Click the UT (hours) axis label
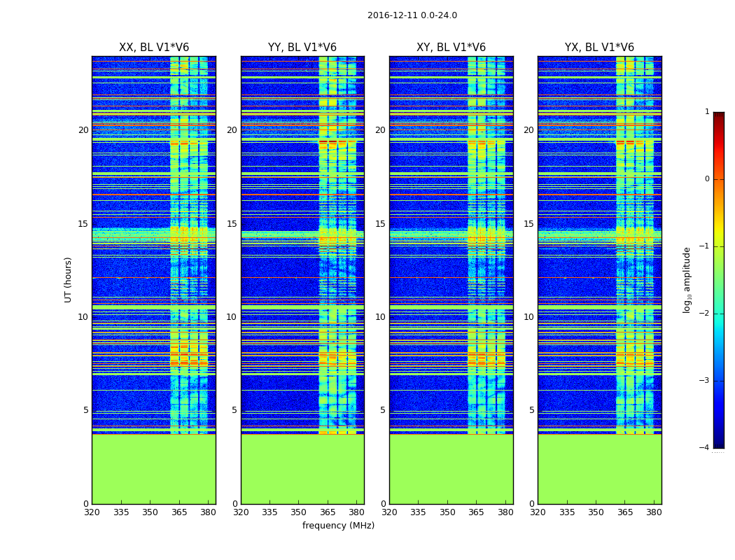Image resolution: width=735 pixels, height=560 pixels. [x=68, y=280]
